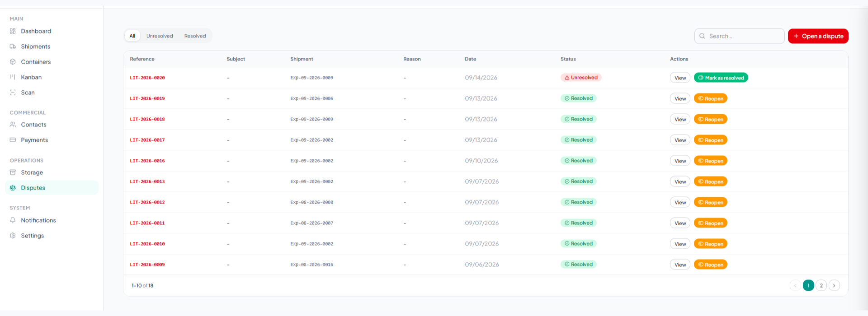The image size is (868, 316).
Task: Open the Contacts people icon
Action: 13,125
